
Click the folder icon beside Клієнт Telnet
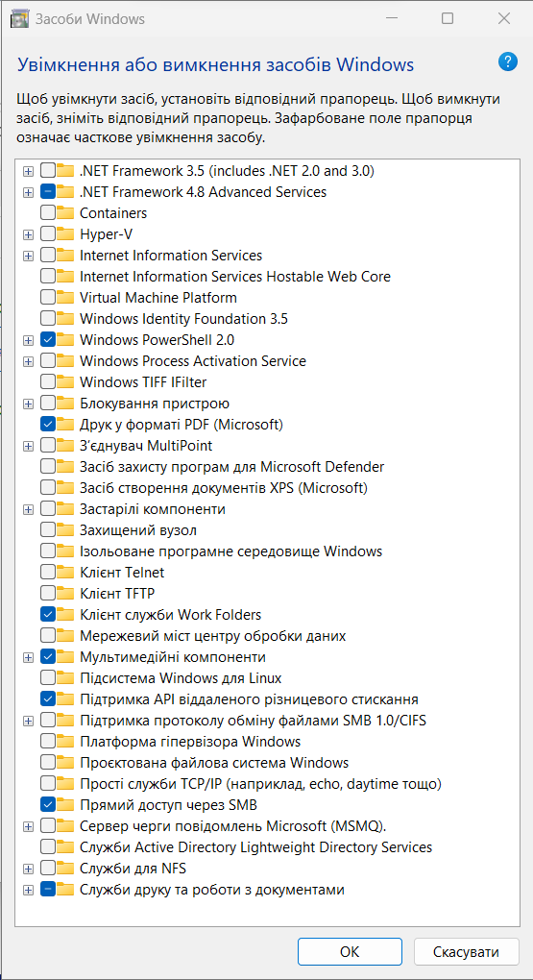pos(65,573)
